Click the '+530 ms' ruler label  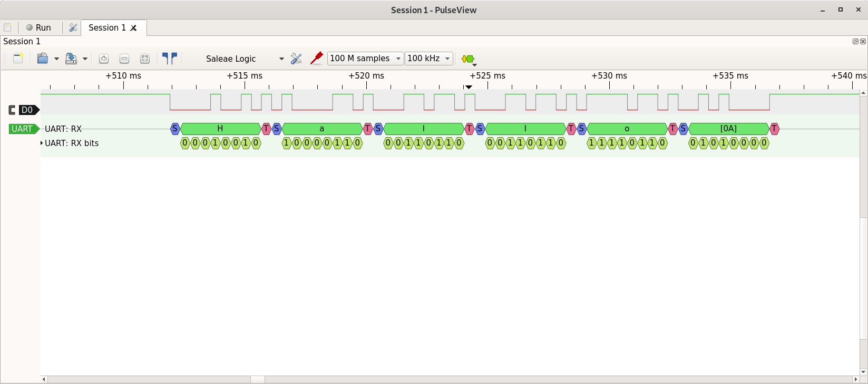coord(609,75)
